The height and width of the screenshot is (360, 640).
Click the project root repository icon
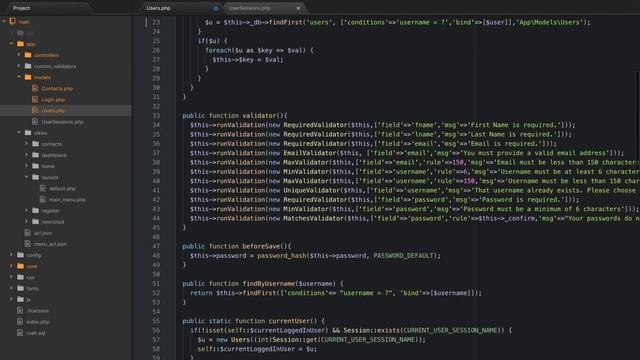click(x=13, y=21)
